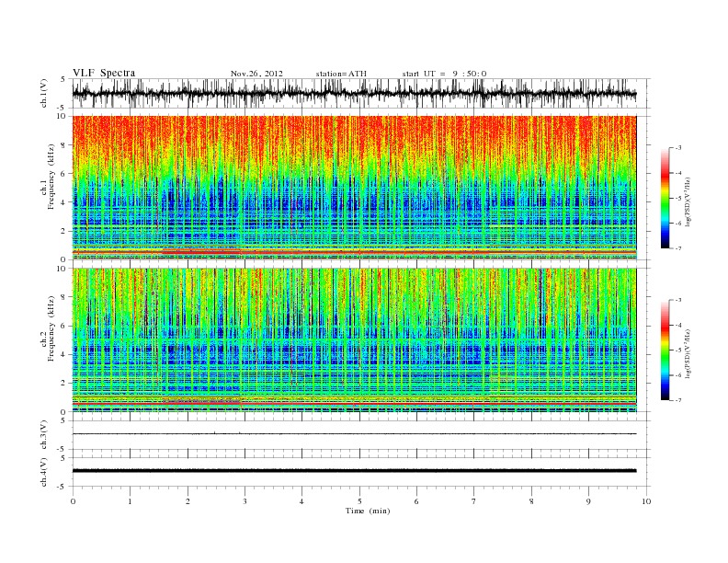
Task: Click the '-5' value on ch.1 colorbar
Action: pos(677,199)
